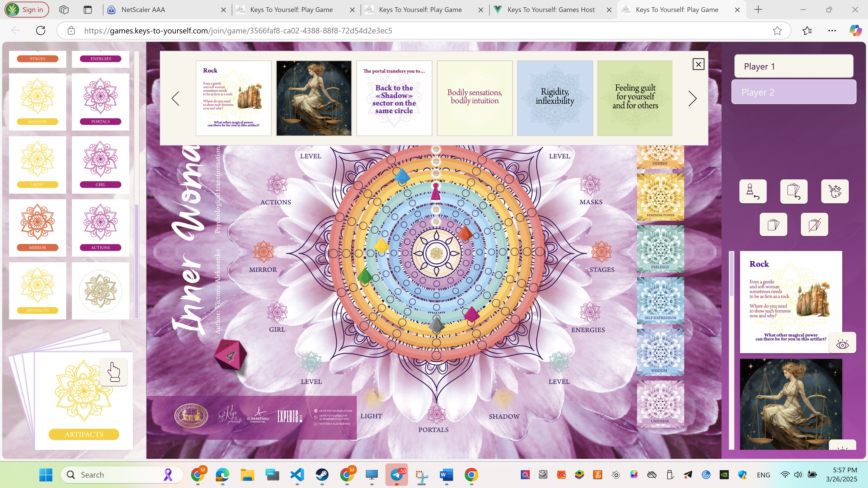Click the show cards stack icon
The image size is (868, 488).
pos(773,224)
